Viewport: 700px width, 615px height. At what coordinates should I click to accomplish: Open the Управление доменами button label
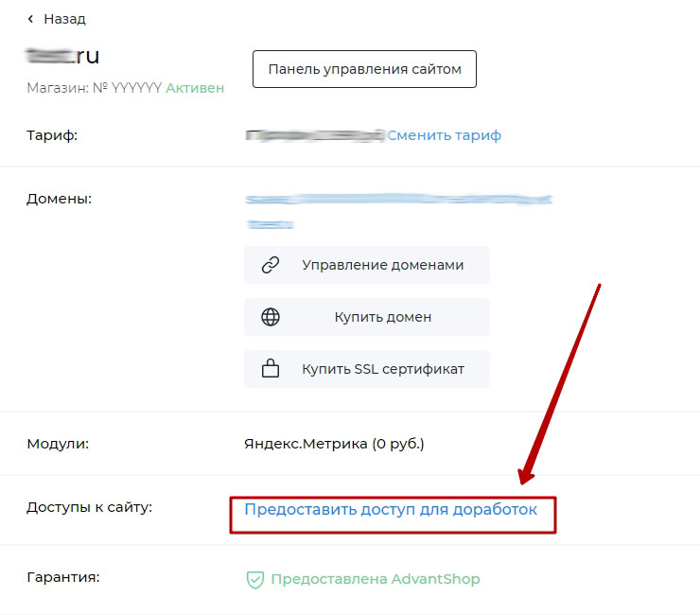(x=382, y=265)
